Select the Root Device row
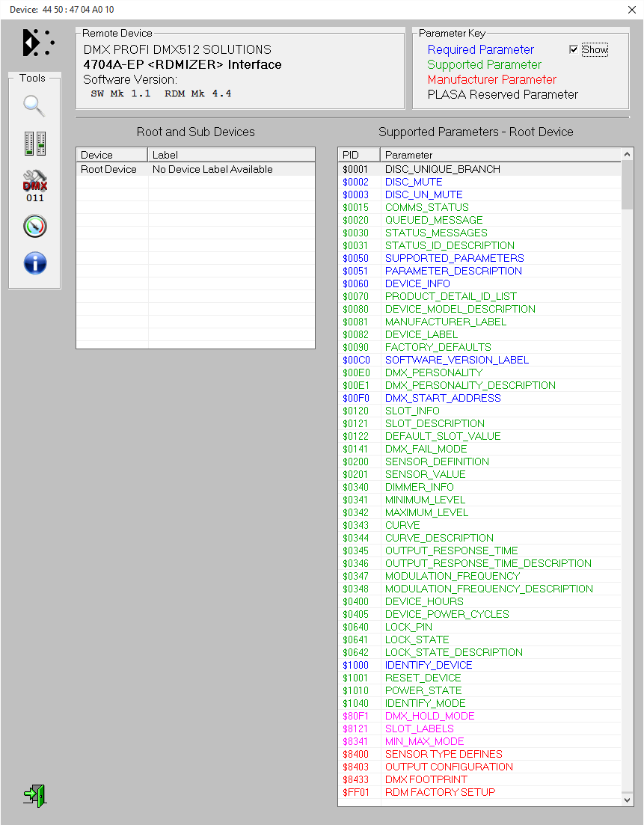 point(109,170)
